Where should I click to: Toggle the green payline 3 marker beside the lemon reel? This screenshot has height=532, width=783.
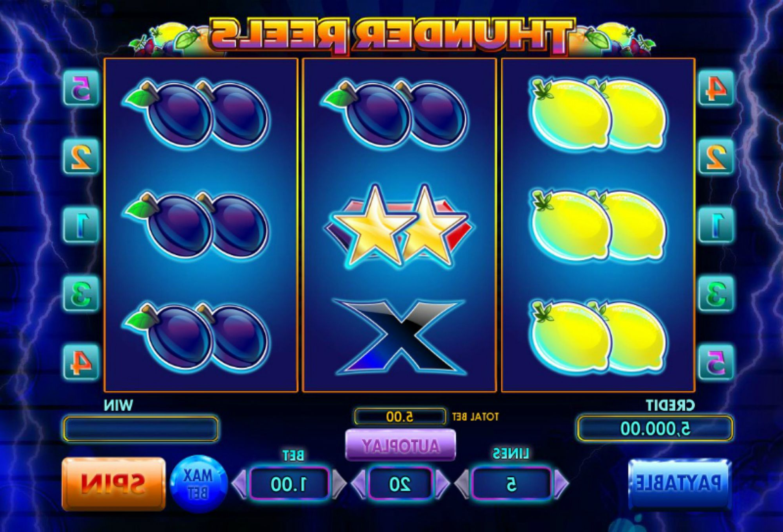(x=716, y=293)
